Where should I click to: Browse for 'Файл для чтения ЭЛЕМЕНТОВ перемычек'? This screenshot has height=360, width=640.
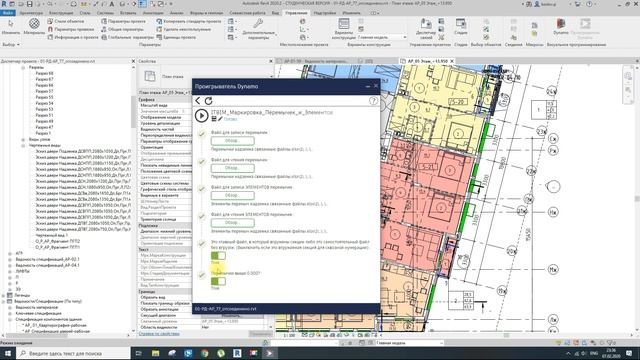(233, 223)
